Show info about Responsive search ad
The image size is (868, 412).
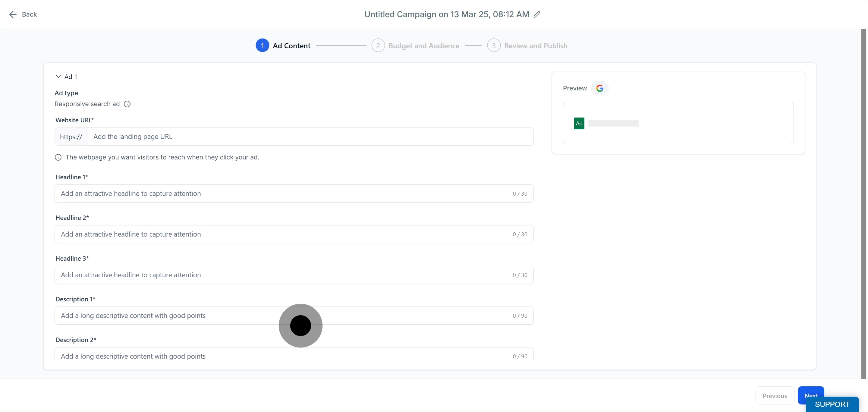[127, 104]
